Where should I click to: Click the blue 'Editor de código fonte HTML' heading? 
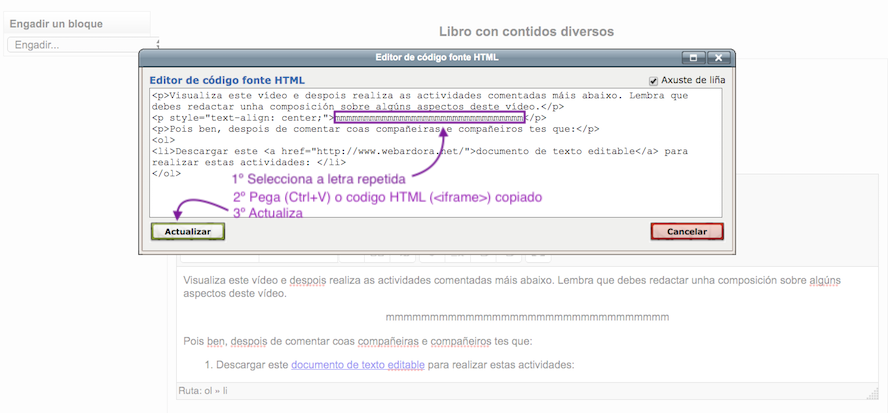227,80
